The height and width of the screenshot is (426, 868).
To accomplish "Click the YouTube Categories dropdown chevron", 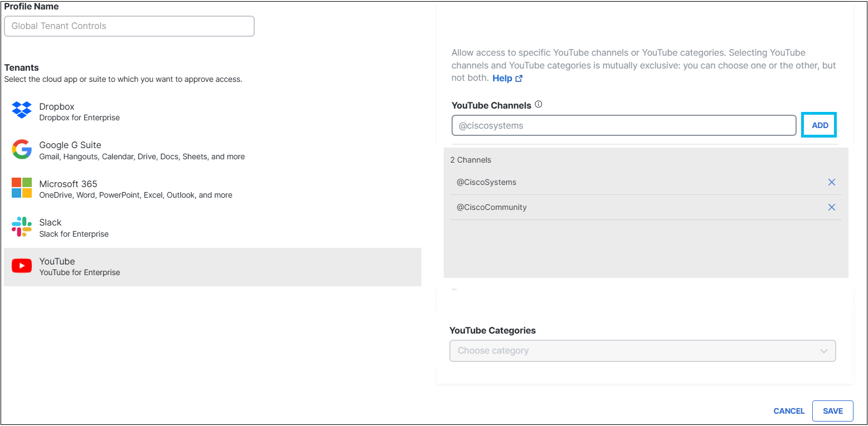I will (824, 351).
